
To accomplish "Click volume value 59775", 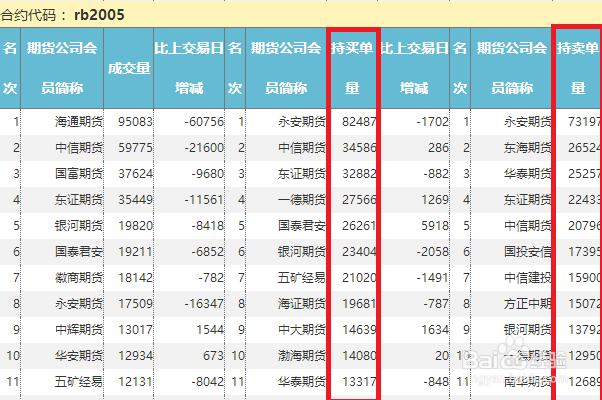I will point(136,148).
